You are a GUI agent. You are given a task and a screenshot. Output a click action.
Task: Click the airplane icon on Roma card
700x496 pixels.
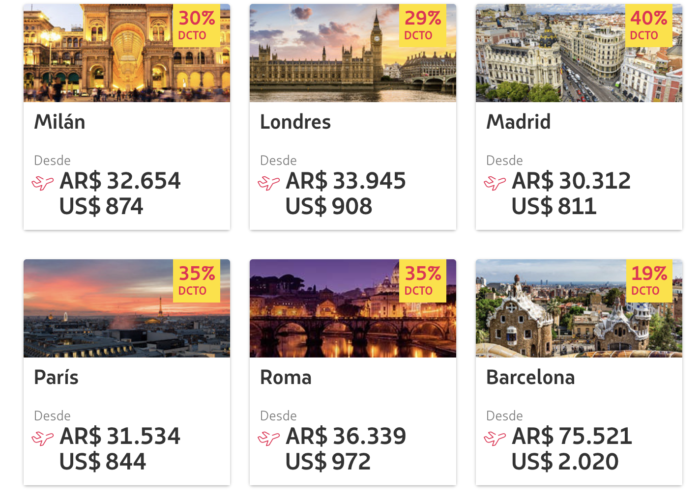269,438
